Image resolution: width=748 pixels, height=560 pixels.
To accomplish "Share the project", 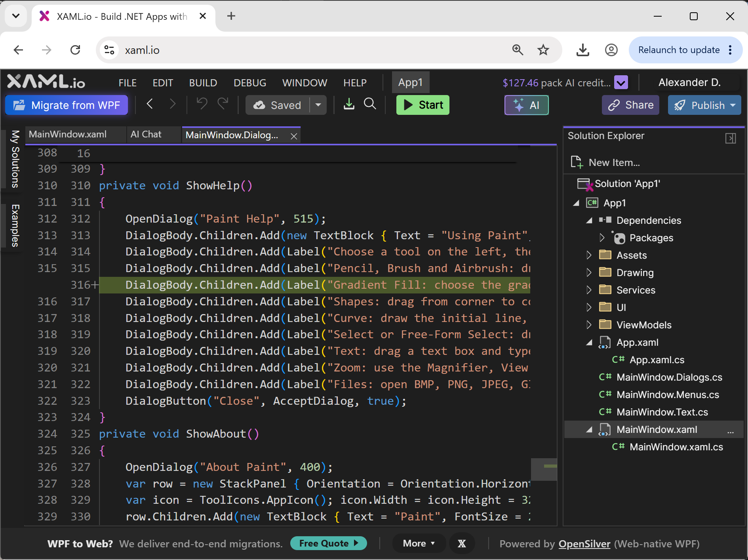I will [x=630, y=105].
